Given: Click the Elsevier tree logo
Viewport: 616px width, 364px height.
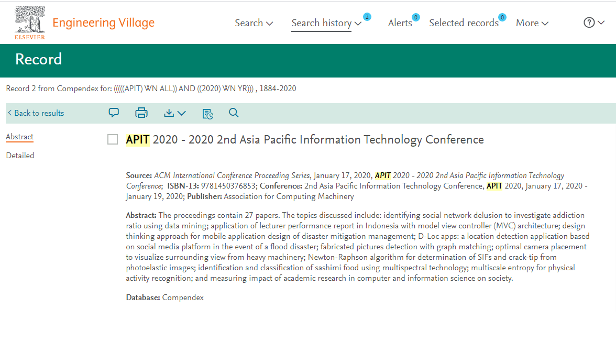Looking at the screenshot, I should tap(29, 22).
